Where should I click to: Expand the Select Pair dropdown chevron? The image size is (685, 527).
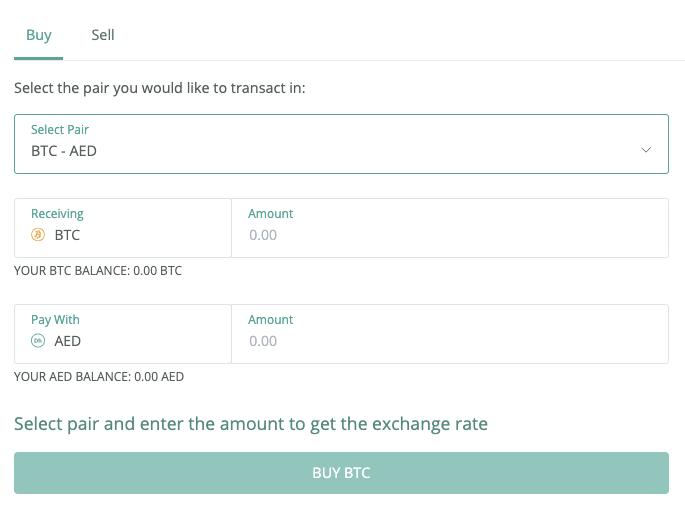pos(646,150)
